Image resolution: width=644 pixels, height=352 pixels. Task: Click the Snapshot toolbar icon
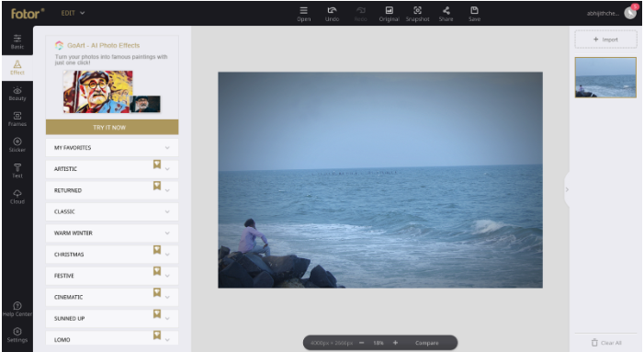(x=417, y=14)
